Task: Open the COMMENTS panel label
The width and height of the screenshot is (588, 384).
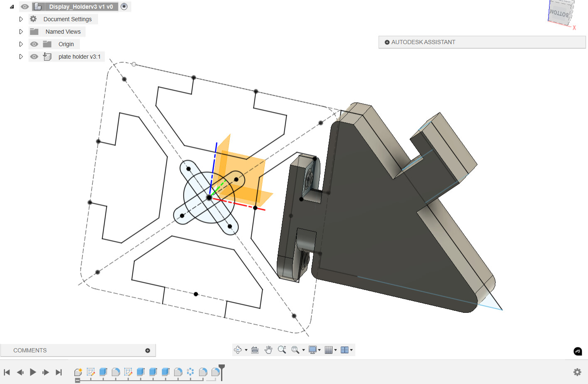Action: [30, 350]
